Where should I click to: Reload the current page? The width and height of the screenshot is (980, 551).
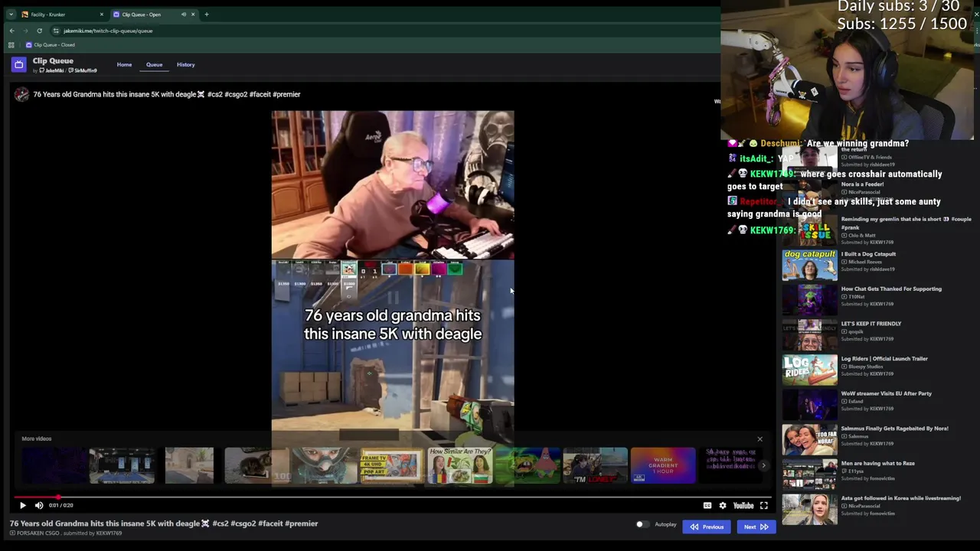point(39,31)
